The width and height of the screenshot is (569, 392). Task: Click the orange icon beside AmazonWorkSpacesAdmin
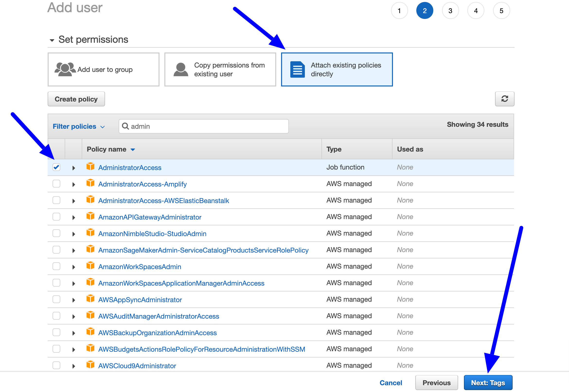90,265
